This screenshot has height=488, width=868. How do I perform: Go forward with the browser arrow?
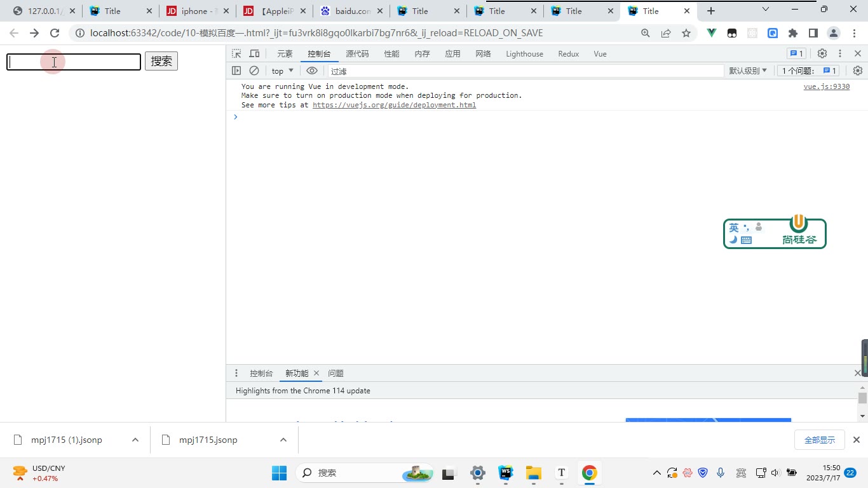point(34,33)
